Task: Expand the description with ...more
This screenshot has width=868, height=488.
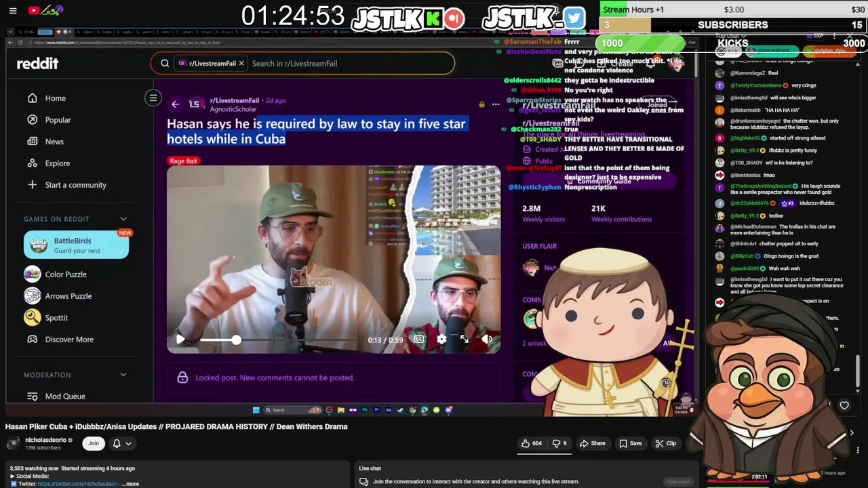Action: point(131,484)
